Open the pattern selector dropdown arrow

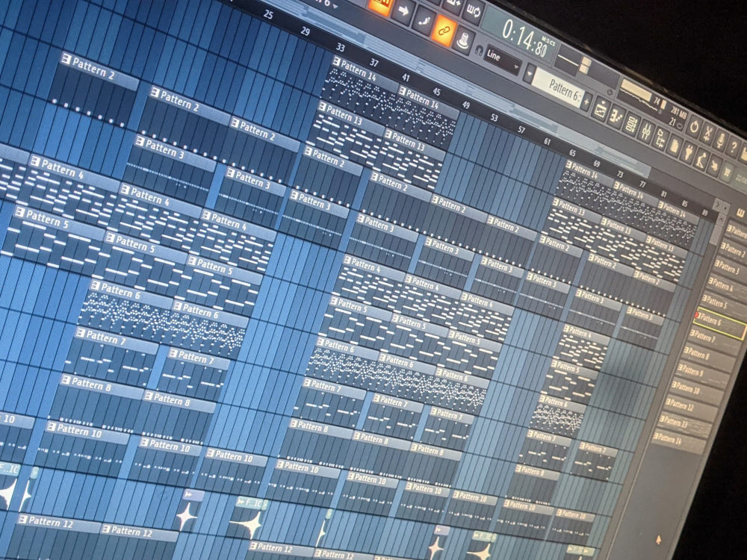click(x=530, y=74)
